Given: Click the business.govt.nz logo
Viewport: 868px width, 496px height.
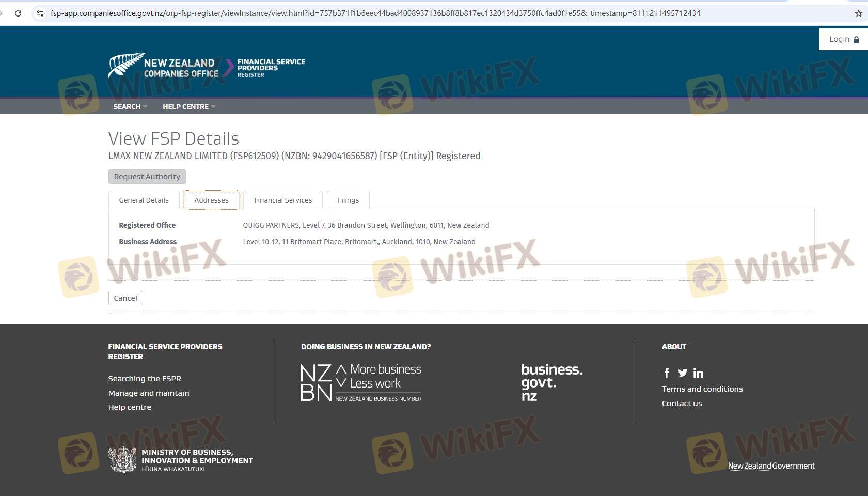Looking at the screenshot, I should click(x=551, y=383).
